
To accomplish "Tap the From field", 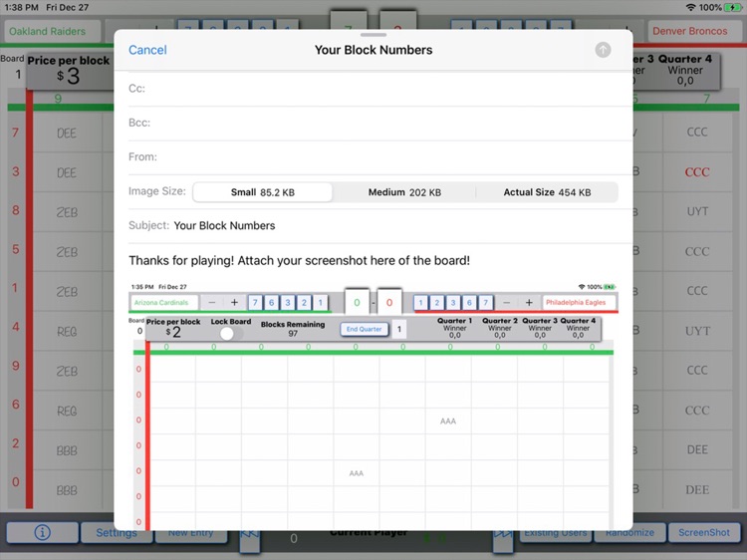I will tap(380, 157).
